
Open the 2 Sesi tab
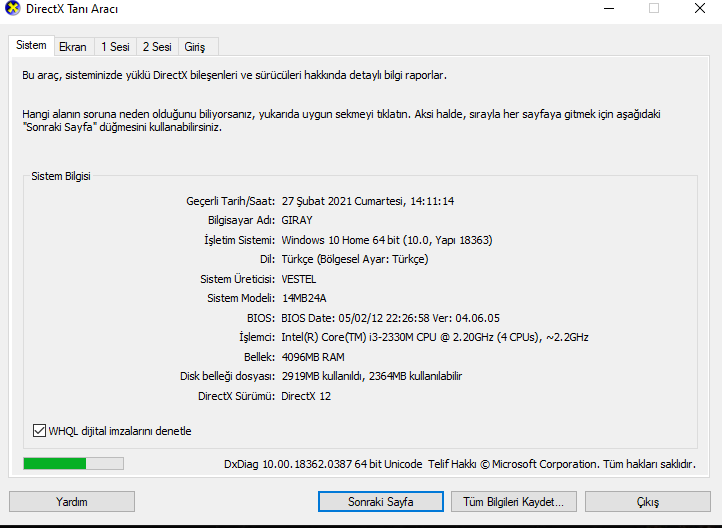pyautogui.click(x=157, y=47)
